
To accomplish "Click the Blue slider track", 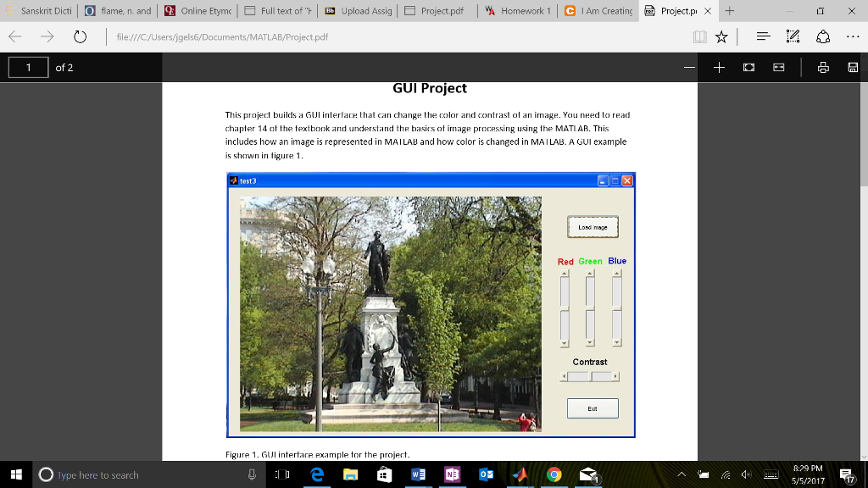I will [x=617, y=308].
